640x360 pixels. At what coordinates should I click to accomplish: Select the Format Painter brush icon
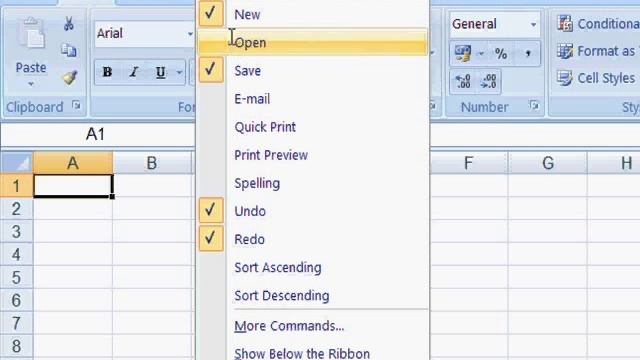(69, 78)
